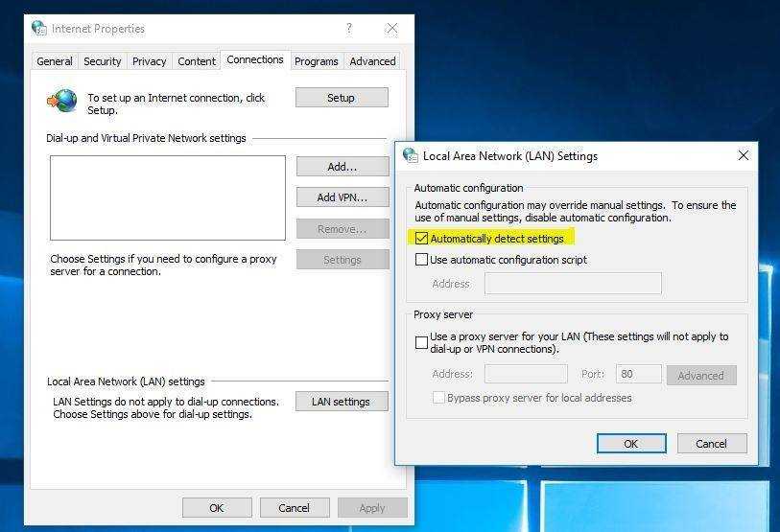780x532 pixels.
Task: Close the LAN Settings dialog with X
Action: pos(744,155)
